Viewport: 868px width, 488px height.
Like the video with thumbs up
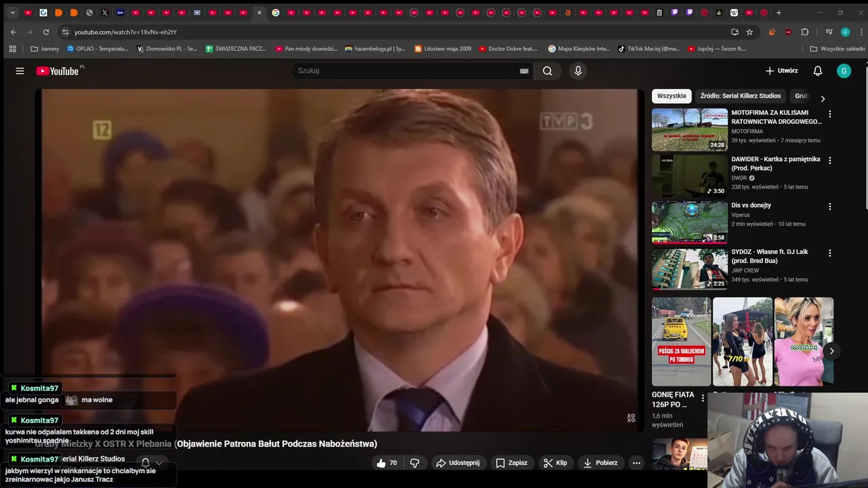(387, 463)
